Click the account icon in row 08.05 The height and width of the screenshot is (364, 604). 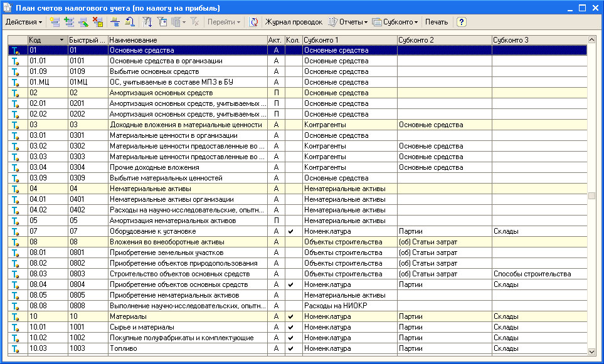tap(16, 296)
